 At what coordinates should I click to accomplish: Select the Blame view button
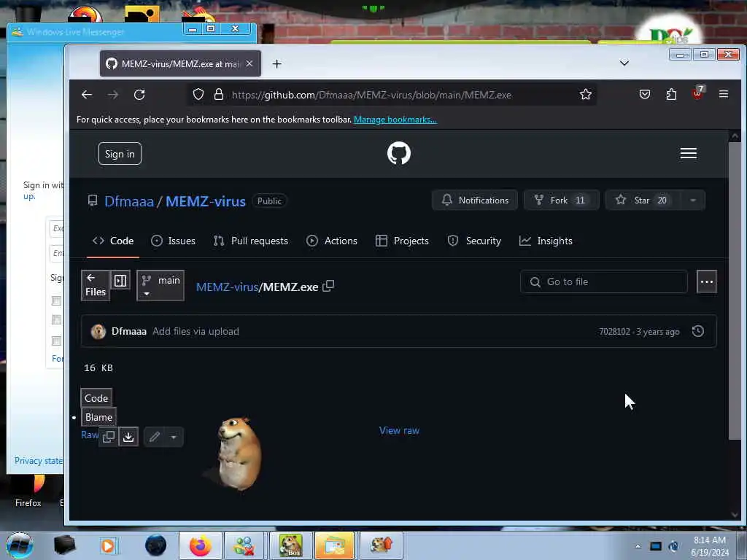[98, 417]
